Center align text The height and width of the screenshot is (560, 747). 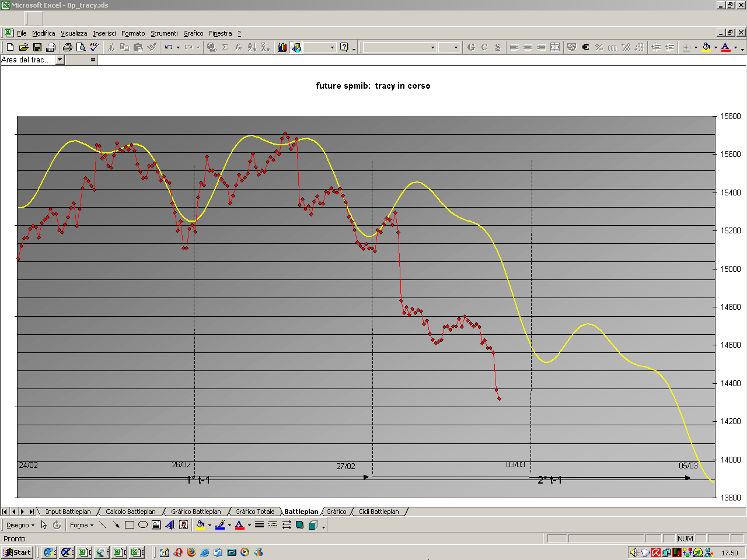point(528,47)
